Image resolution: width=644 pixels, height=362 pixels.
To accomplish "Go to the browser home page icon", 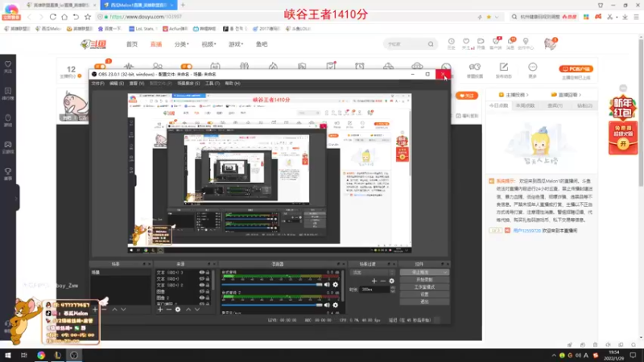I will point(64,17).
